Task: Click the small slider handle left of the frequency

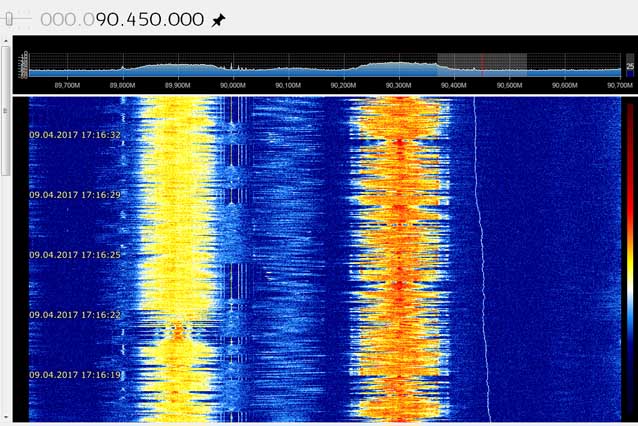Action: pyautogui.click(x=9, y=19)
